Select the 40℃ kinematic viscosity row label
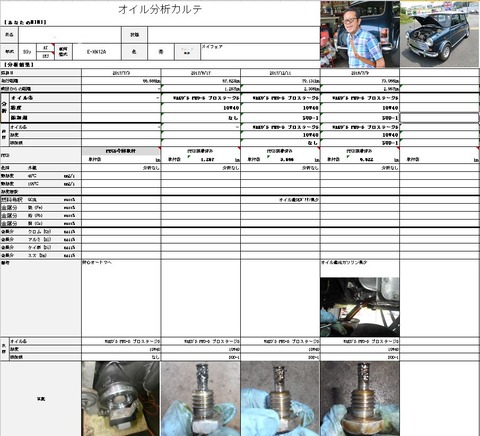The width and height of the screenshot is (480, 436). [x=40, y=176]
